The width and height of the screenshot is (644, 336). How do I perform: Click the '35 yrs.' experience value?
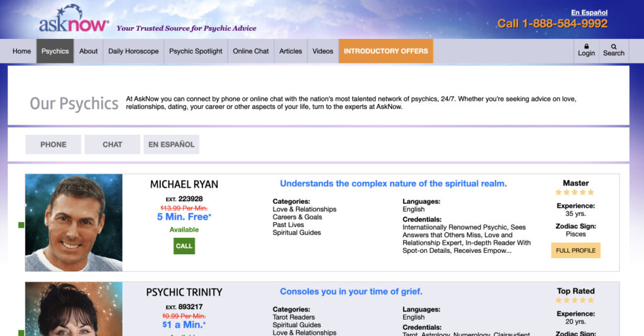575,213
